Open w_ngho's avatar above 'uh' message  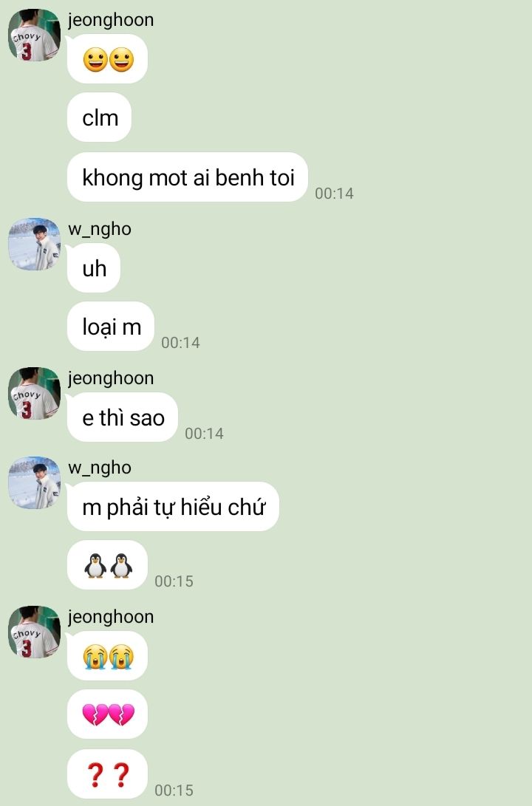35,245
